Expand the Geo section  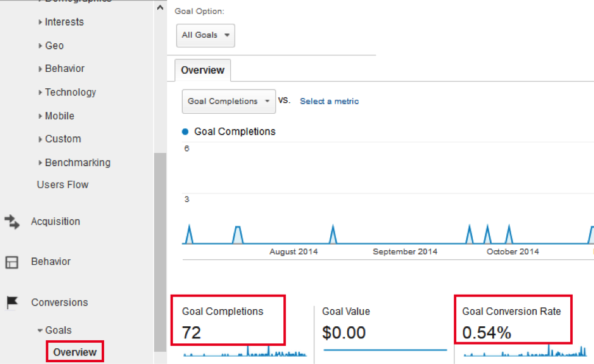[51, 46]
